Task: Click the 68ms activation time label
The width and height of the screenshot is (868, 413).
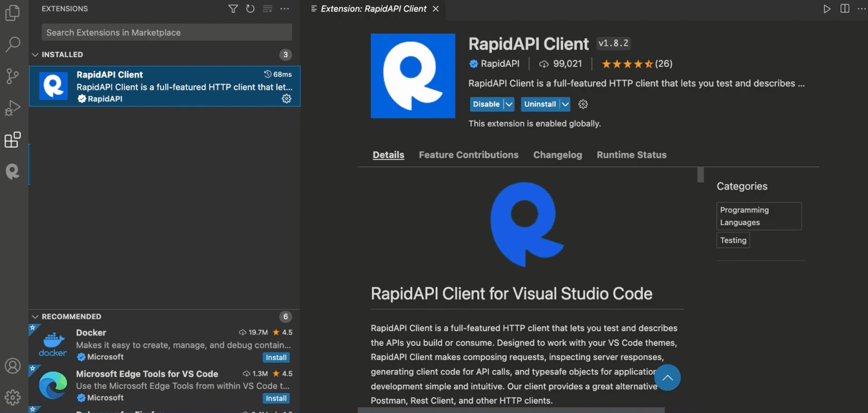Action: click(278, 74)
